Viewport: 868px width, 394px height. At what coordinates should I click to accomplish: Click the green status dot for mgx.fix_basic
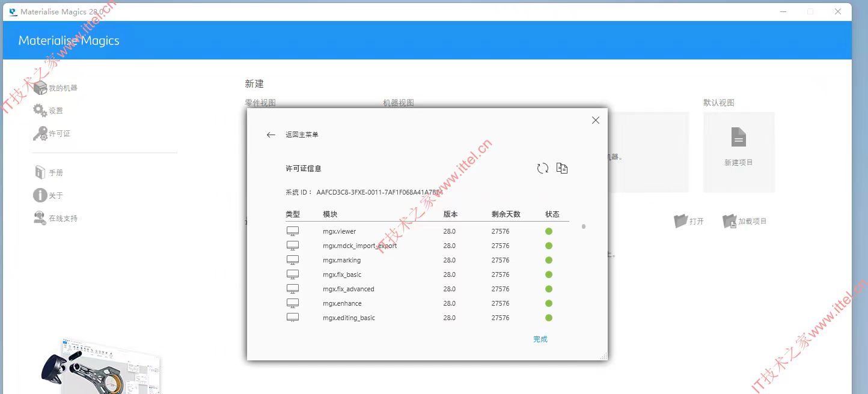(x=549, y=274)
